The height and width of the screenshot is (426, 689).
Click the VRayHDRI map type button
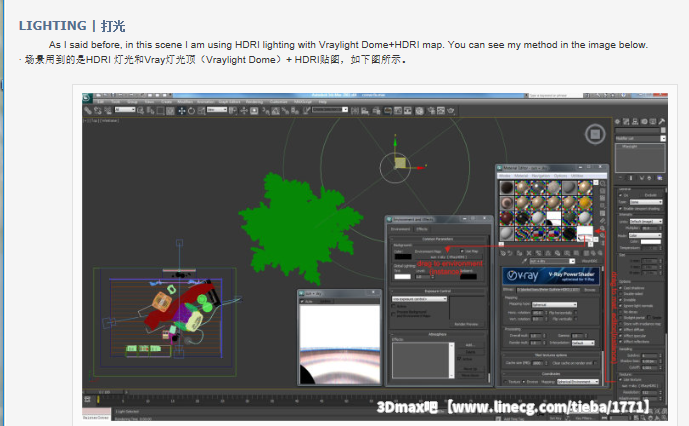point(589,261)
